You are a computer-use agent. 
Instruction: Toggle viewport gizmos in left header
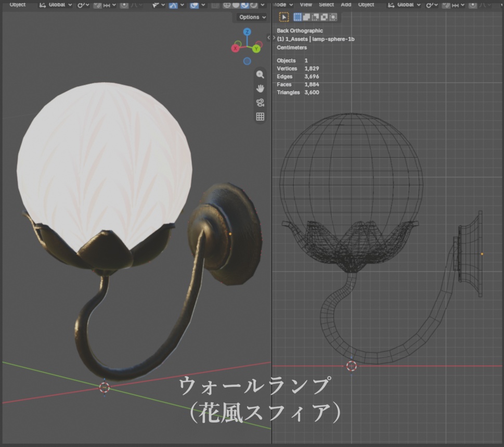(173, 5)
